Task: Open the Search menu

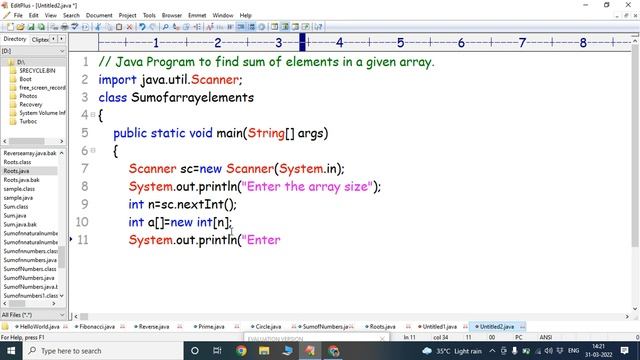Action: (x=71, y=15)
